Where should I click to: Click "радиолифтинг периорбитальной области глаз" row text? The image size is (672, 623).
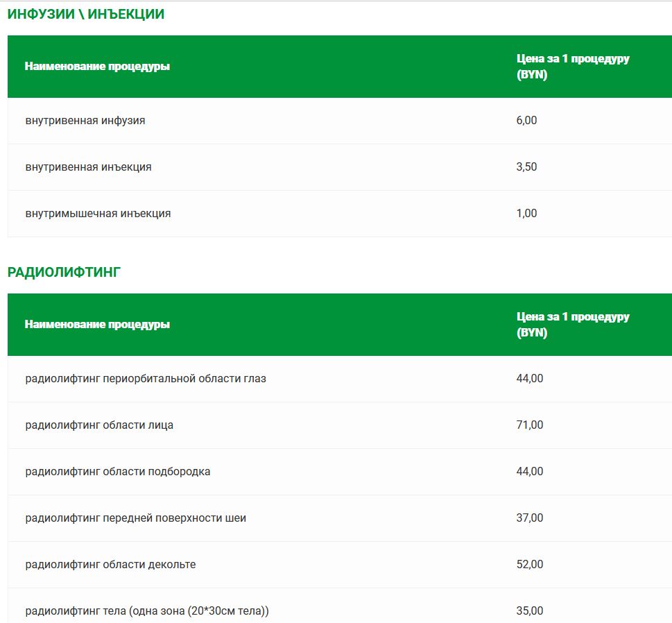pyautogui.click(x=146, y=379)
